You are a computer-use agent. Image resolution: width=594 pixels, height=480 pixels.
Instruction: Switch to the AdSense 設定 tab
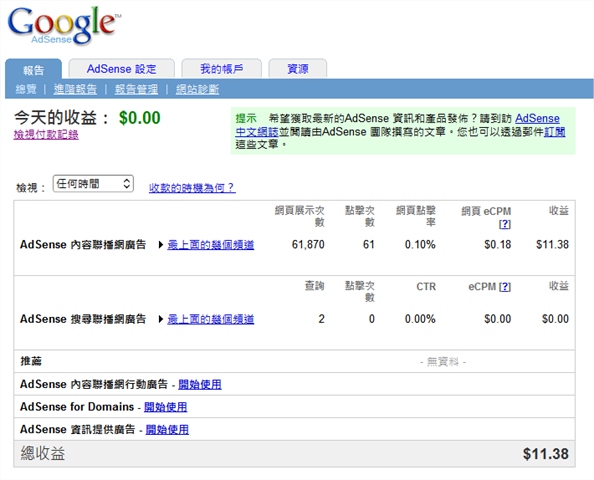[122, 69]
